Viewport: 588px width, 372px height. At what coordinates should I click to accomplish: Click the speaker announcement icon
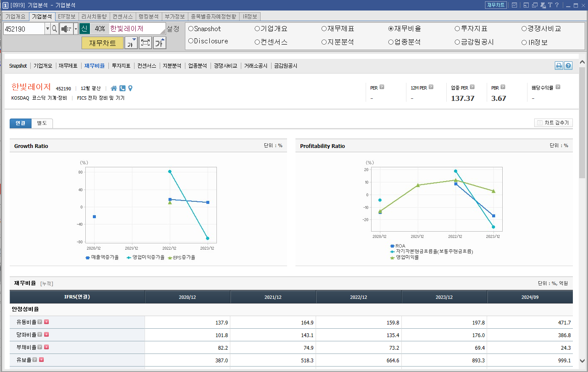pyautogui.click(x=66, y=29)
